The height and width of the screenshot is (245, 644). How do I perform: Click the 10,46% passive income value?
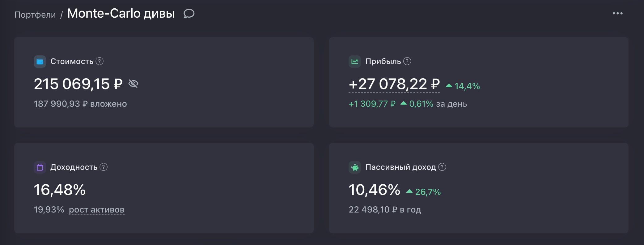click(374, 190)
